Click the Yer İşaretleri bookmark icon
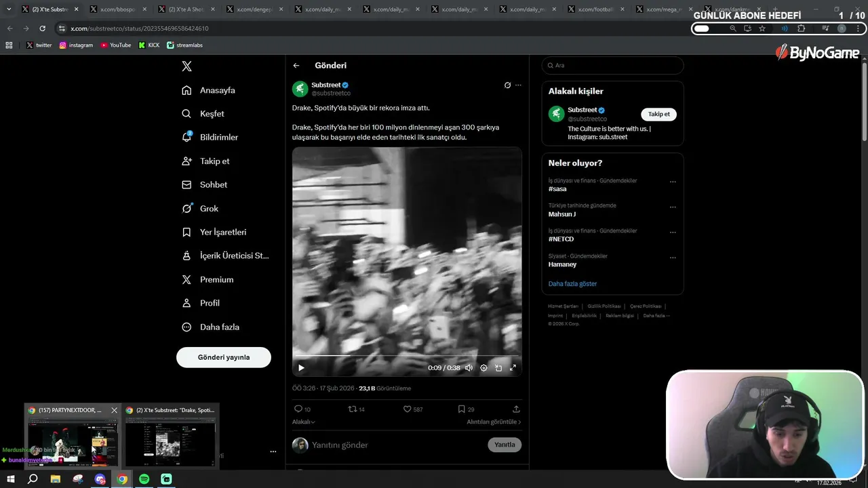This screenshot has height=488, width=868. pyautogui.click(x=186, y=232)
